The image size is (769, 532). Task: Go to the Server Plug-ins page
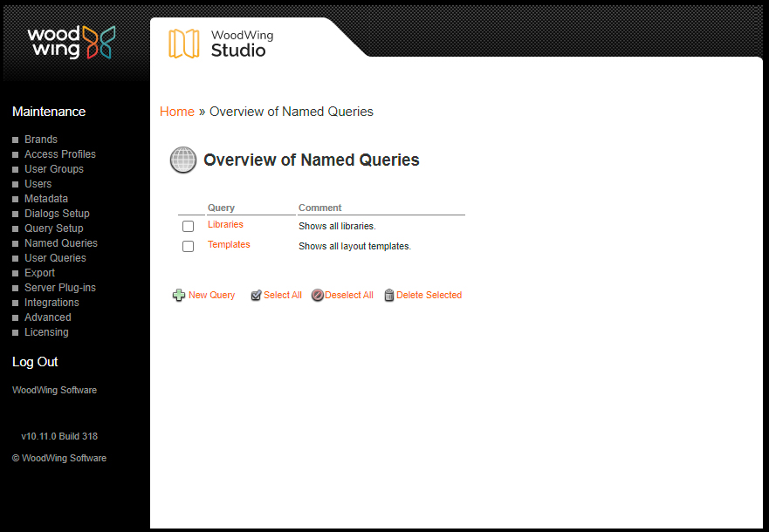[59, 287]
